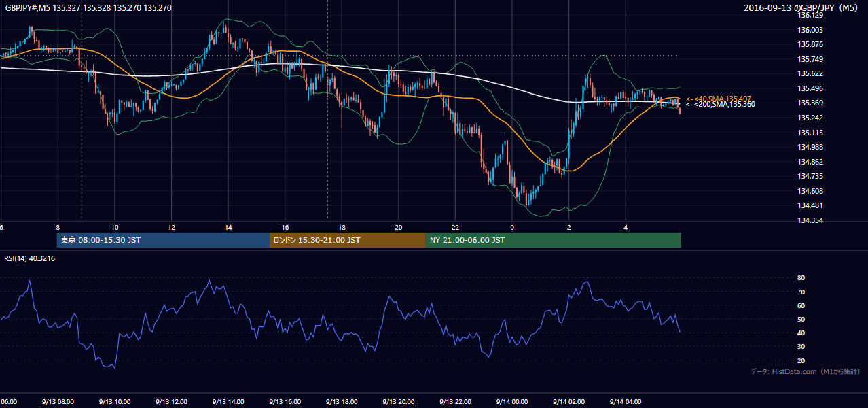Click the データ: HistData.com source credit
Viewport: 868px width, 408px height.
[806, 371]
